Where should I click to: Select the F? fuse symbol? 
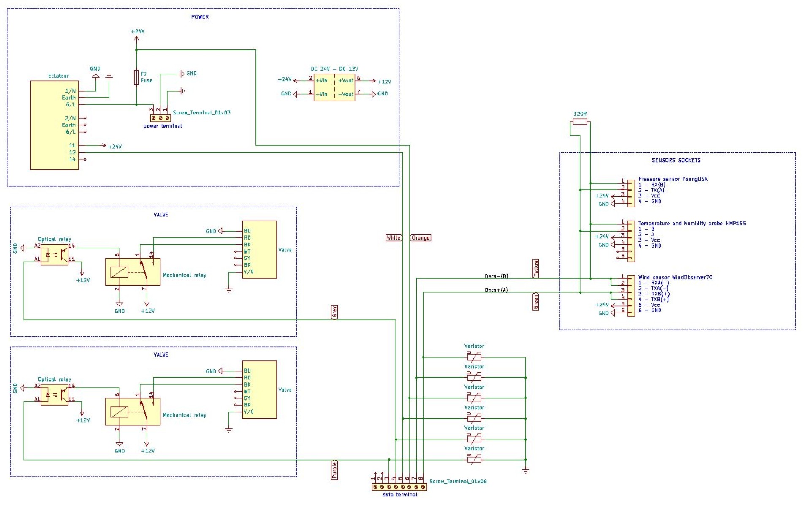click(x=136, y=77)
